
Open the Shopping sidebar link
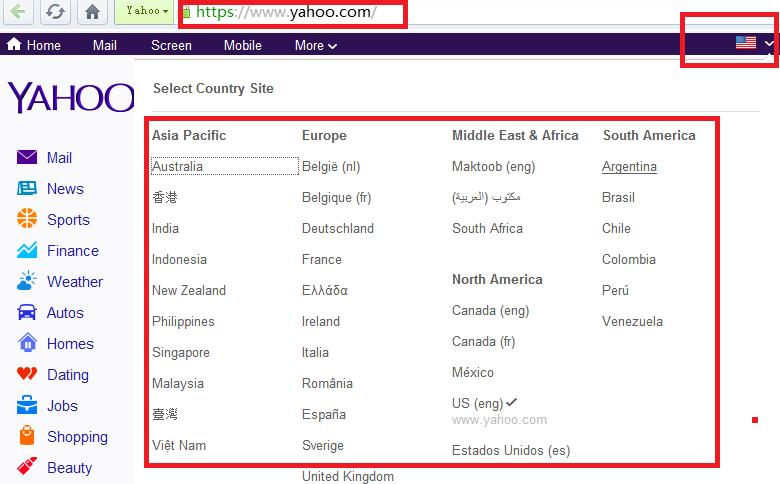click(x=77, y=437)
